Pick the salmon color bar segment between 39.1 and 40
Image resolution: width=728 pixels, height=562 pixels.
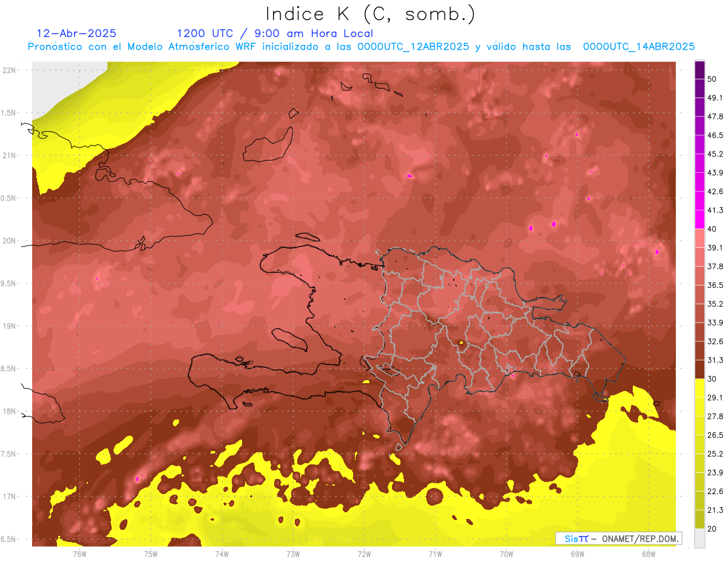point(699,238)
